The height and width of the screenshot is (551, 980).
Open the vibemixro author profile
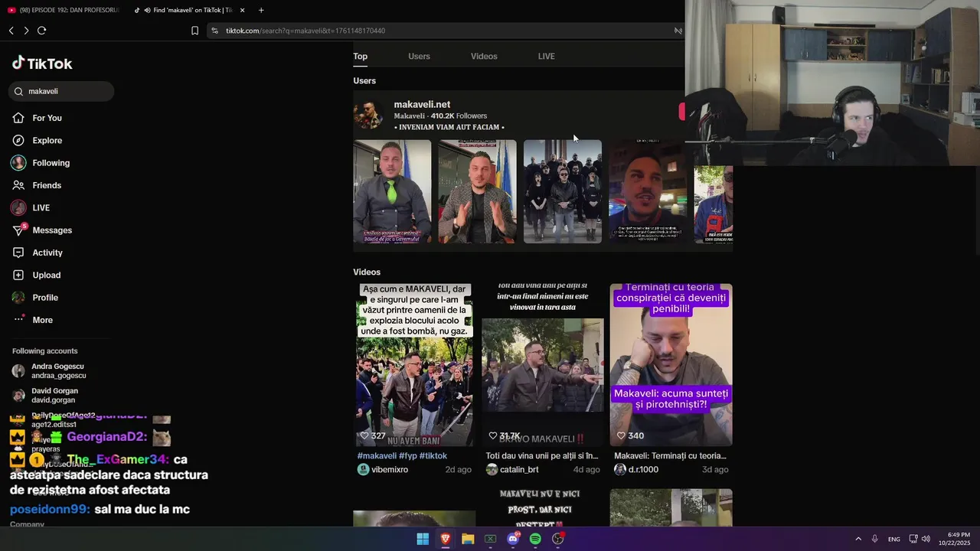coord(383,469)
